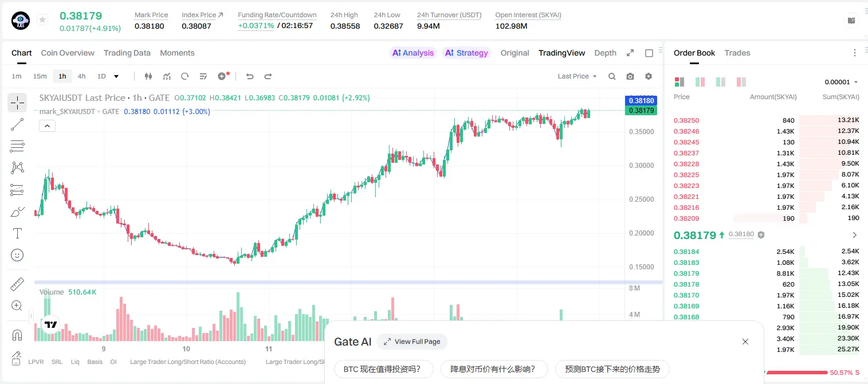This screenshot has width=868, height=384.
Task: Open the candlestick chart style picker
Action: (149, 76)
